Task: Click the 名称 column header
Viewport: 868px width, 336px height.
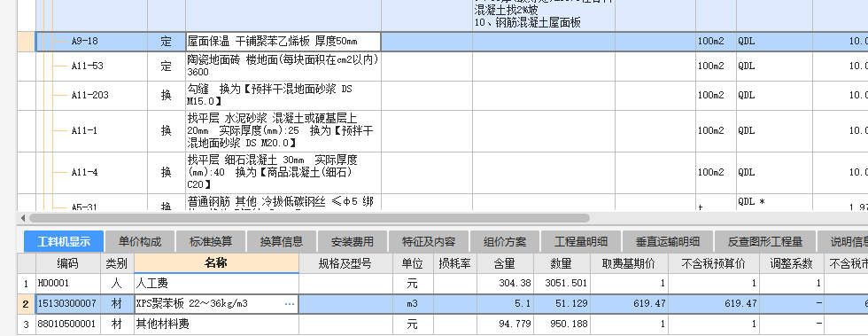Action: 216,262
